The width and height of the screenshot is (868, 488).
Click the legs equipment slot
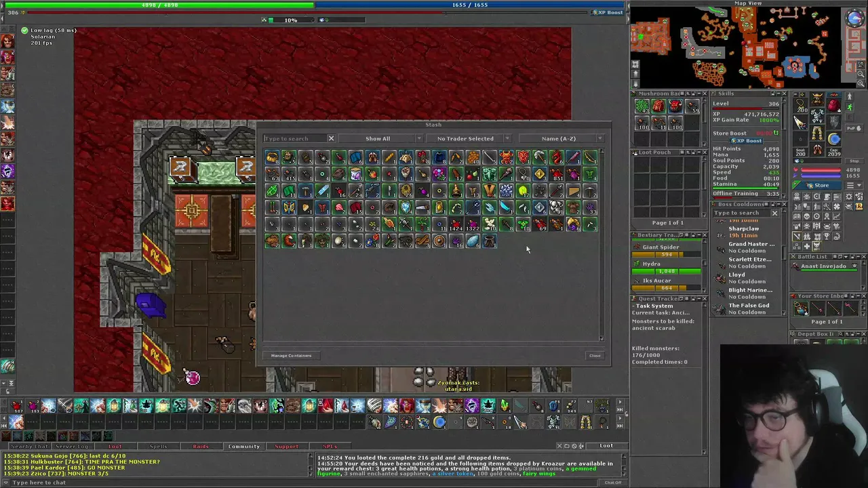click(x=817, y=134)
